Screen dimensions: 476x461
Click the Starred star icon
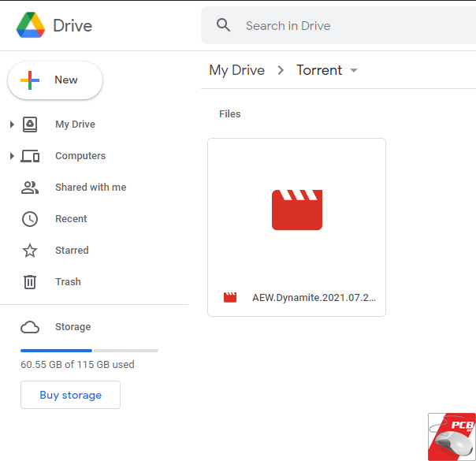click(30, 251)
